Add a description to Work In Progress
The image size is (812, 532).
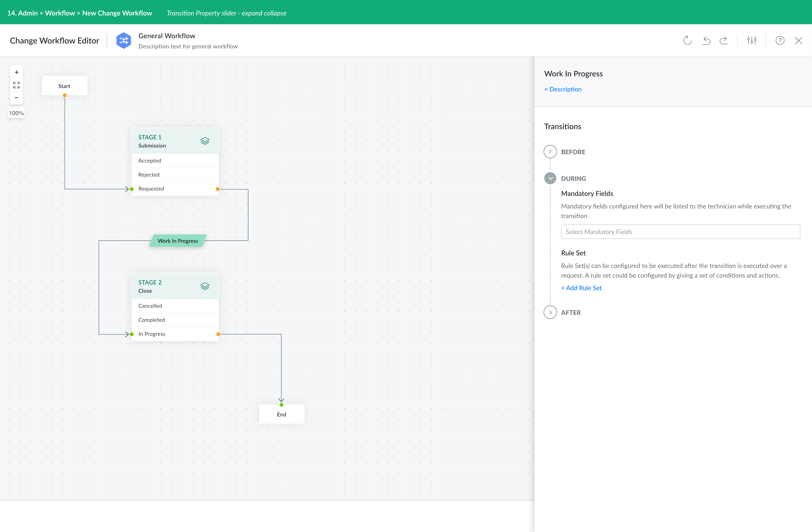pos(563,89)
